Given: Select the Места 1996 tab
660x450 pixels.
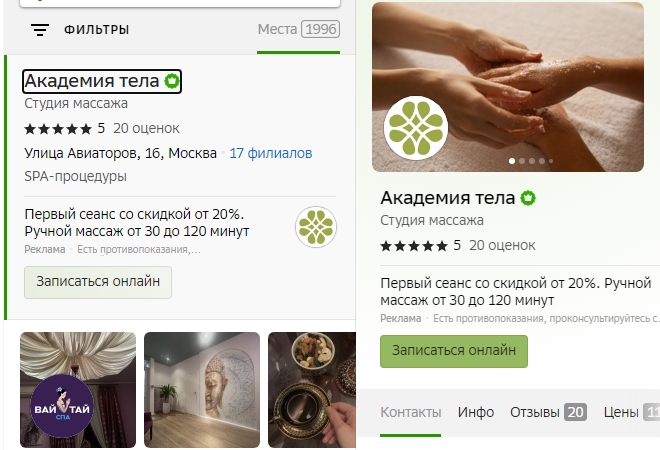Looking at the screenshot, I should (298, 29).
